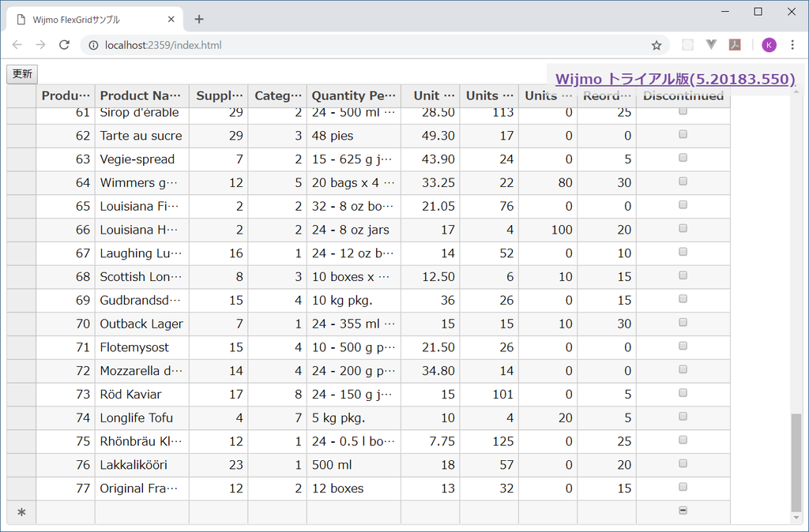This screenshot has height=532, width=809.
Task: Open the Wijmo トライアル版 link
Action: (675, 79)
